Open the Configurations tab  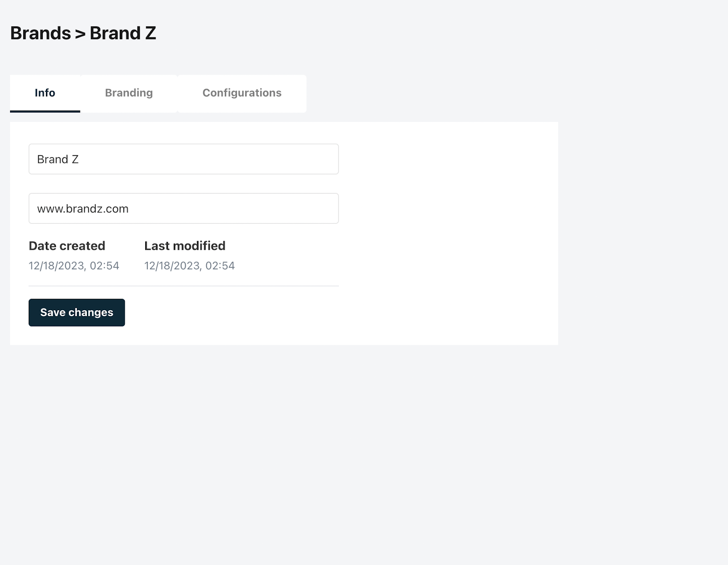tap(242, 93)
